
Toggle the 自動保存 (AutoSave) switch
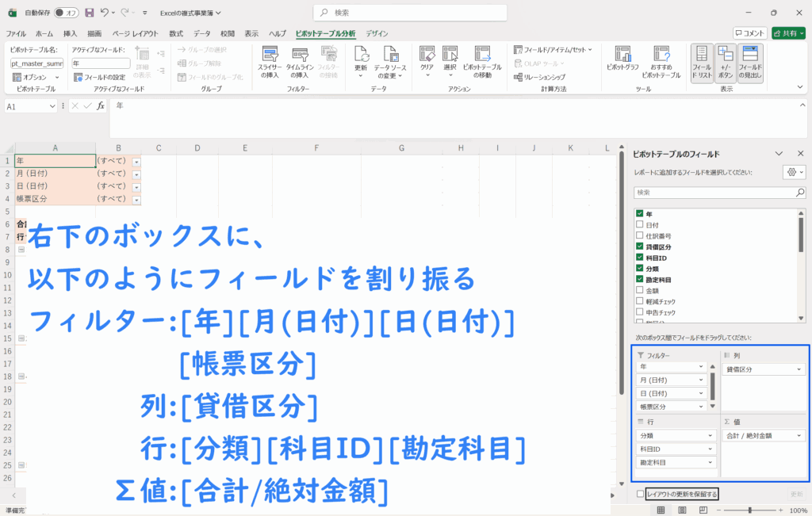pyautogui.click(x=67, y=13)
